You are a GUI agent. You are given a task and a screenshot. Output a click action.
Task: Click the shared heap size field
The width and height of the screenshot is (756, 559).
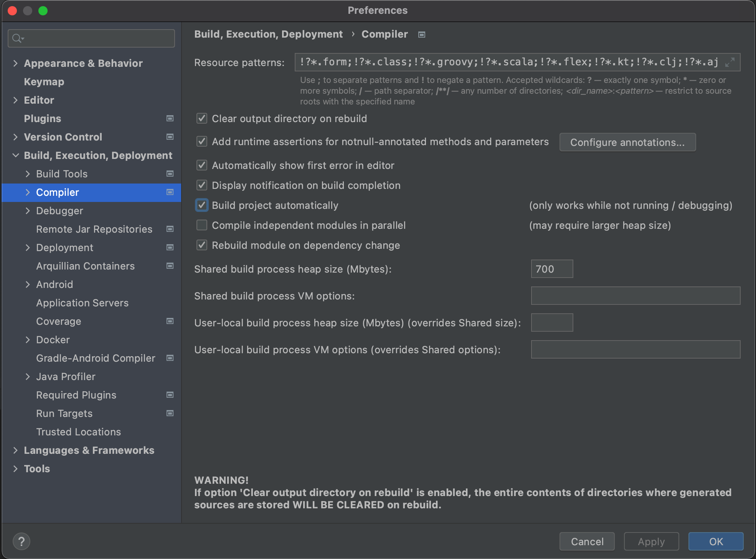pyautogui.click(x=551, y=269)
